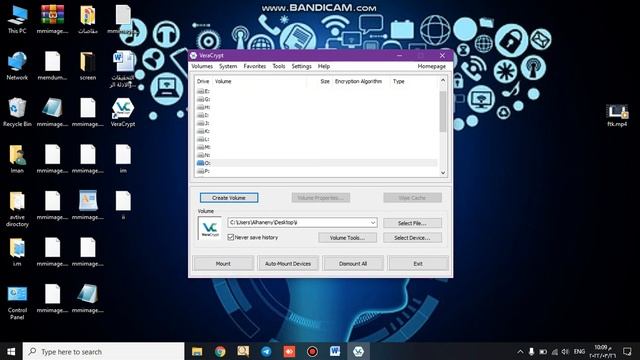The width and height of the screenshot is (640, 360).
Task: Select the VeraCrypt desktop shortcut icon
Action: point(123,112)
